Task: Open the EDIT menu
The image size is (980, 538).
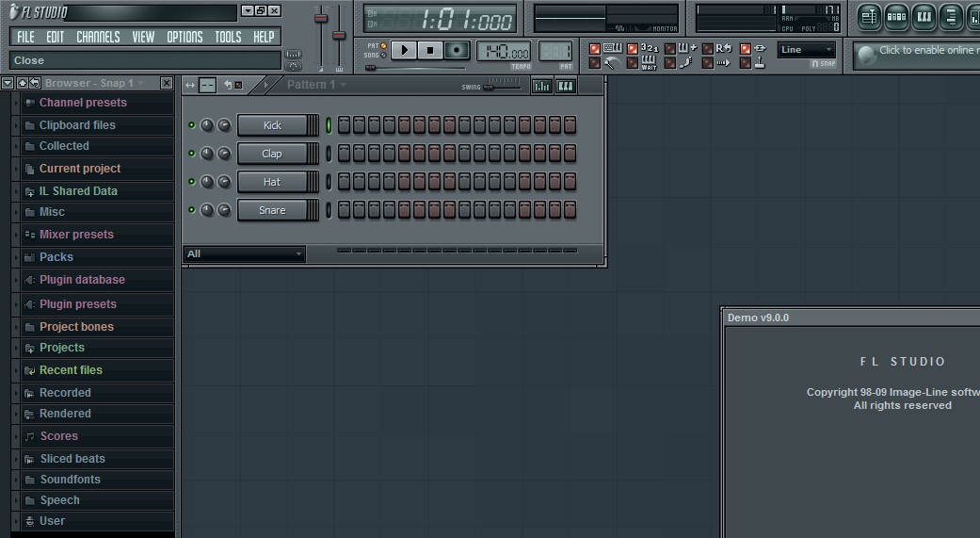Action: [x=55, y=37]
